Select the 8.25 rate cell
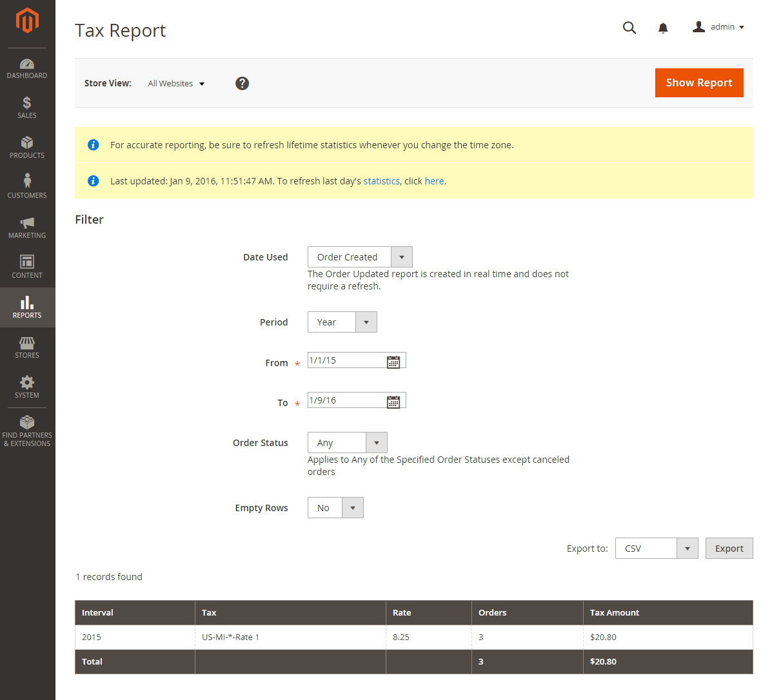772x700 pixels. (x=429, y=637)
